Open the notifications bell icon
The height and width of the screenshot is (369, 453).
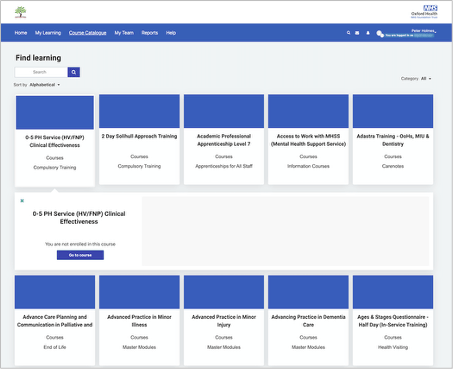[368, 33]
